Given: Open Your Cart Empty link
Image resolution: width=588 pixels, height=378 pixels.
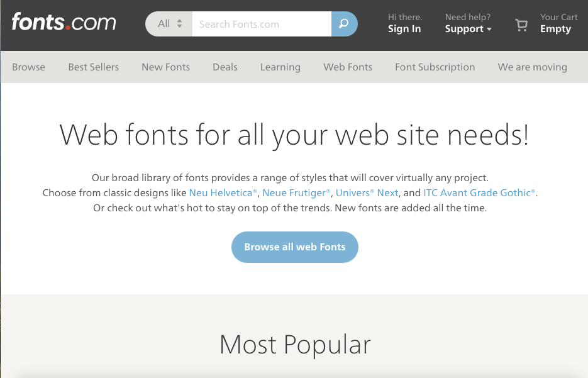Looking at the screenshot, I should [x=558, y=23].
